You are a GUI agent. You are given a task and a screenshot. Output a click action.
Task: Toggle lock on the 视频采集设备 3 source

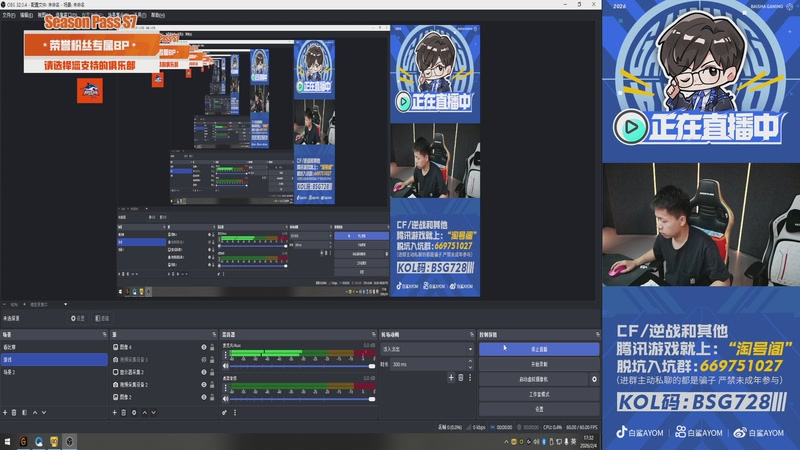[212, 360]
